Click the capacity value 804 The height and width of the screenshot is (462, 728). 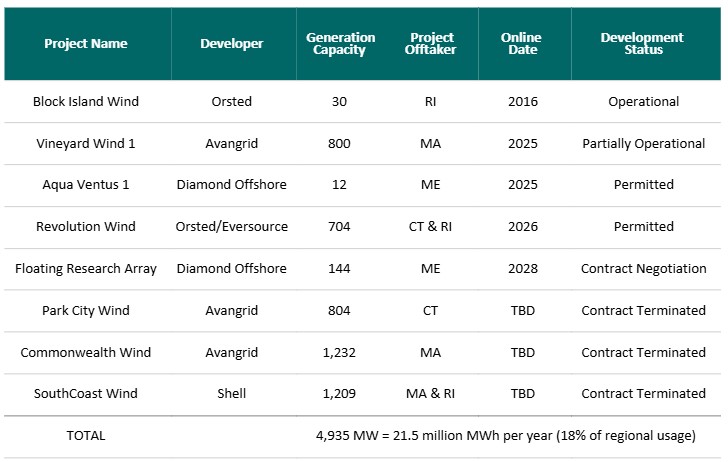[x=339, y=311]
